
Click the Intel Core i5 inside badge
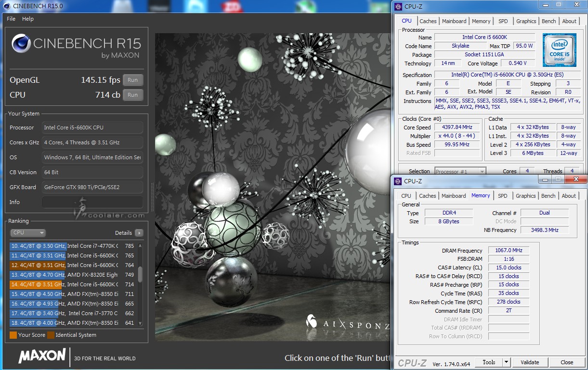pos(559,50)
